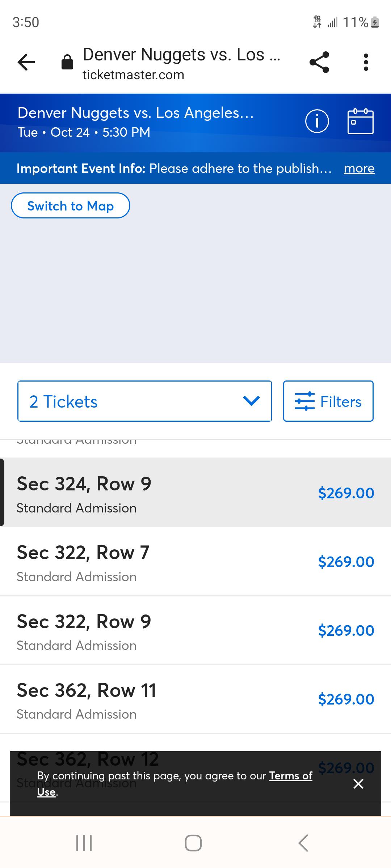
Task: Open the event info circle icon
Action: click(317, 122)
